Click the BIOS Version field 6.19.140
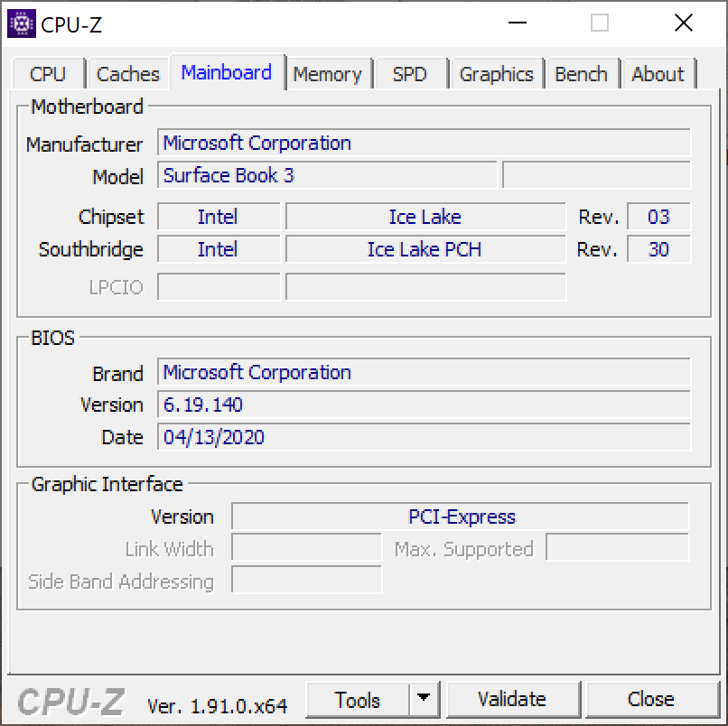728x726 pixels. 424,405
